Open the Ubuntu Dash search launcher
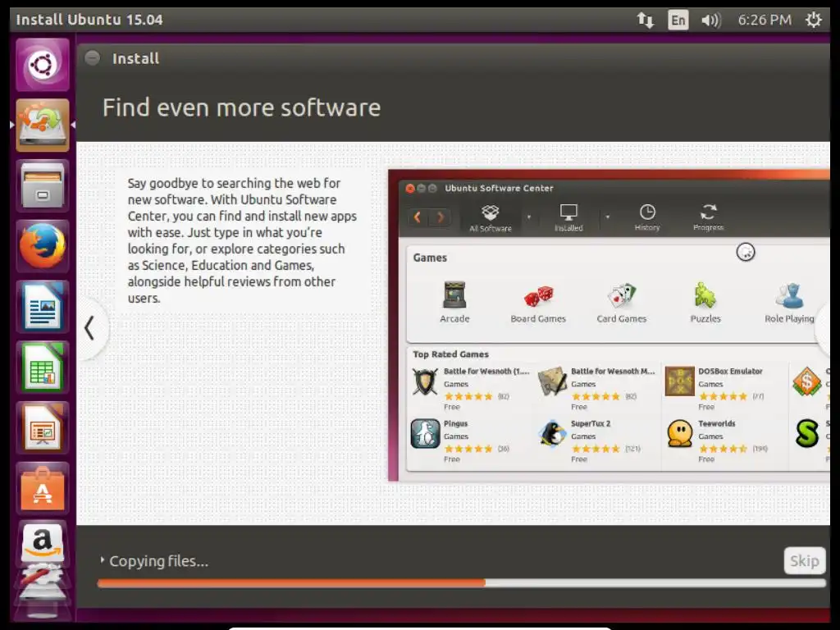The height and width of the screenshot is (630, 840). coord(43,65)
